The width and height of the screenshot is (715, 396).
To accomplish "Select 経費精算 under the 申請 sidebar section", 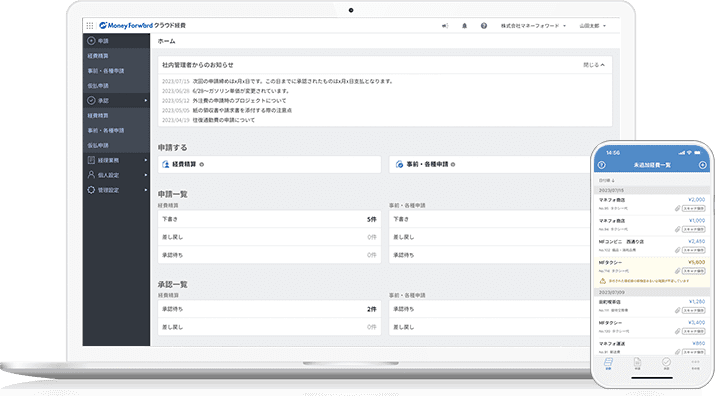I will point(116,56).
